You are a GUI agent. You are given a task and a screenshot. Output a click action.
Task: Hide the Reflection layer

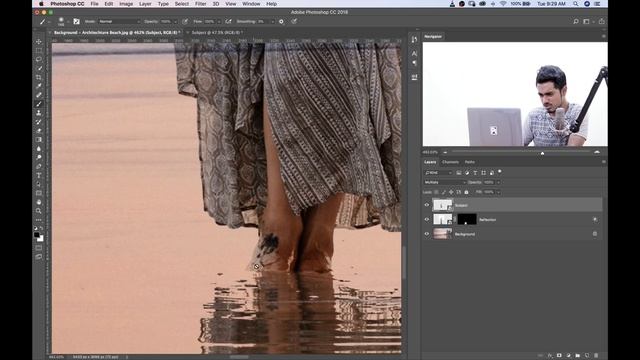427,220
